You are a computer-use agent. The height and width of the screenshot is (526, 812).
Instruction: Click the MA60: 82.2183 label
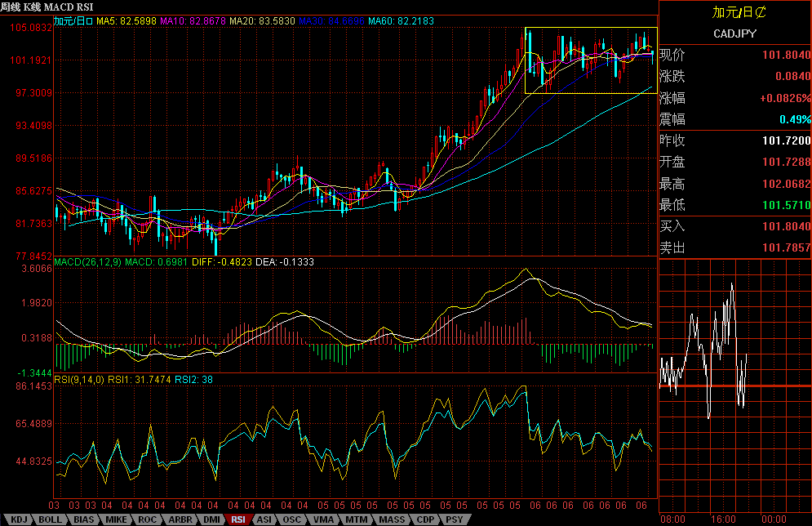point(401,21)
